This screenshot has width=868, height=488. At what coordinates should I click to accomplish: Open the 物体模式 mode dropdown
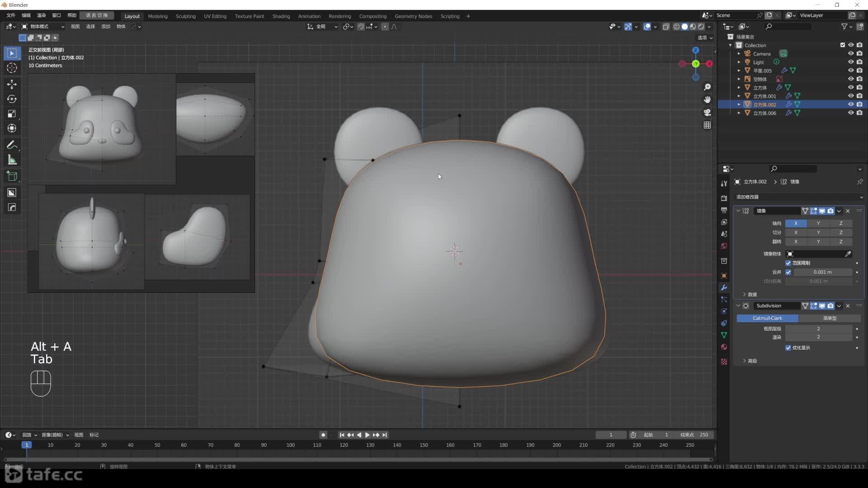43,27
